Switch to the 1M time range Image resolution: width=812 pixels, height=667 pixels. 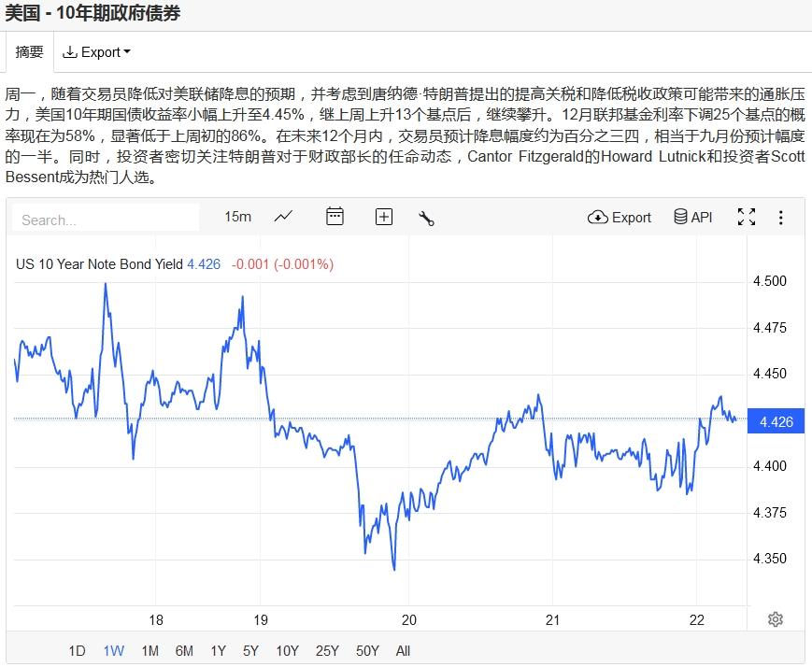[x=150, y=651]
